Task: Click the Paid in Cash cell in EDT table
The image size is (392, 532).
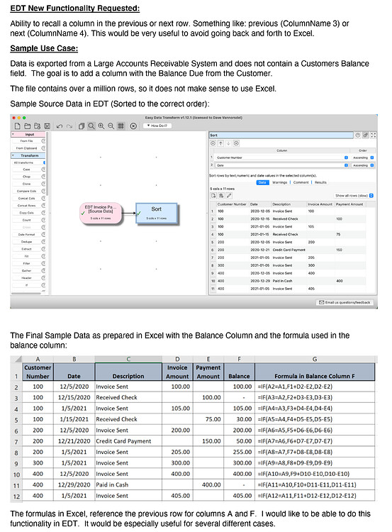Action: pyautogui.click(x=282, y=281)
